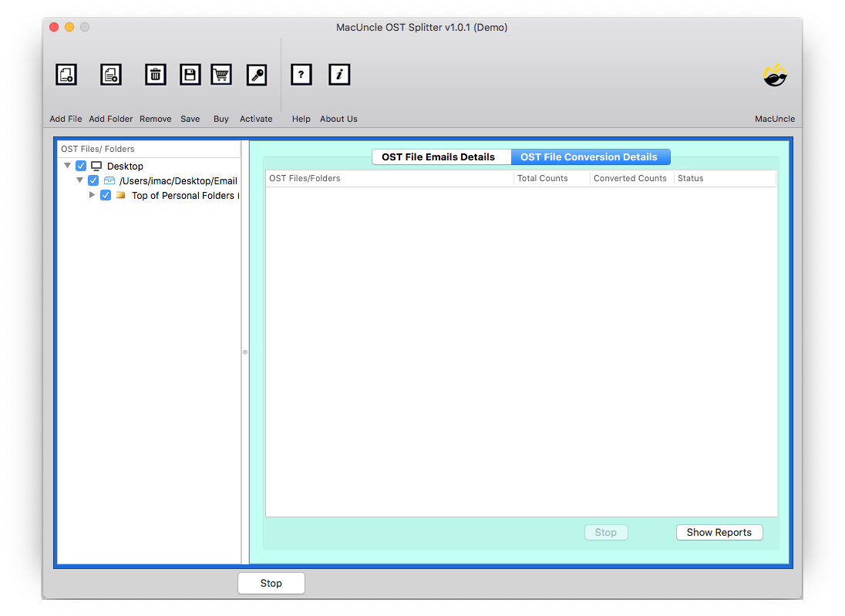The height and width of the screenshot is (616, 845).
Task: Click the Add File toolbar icon
Action: [66, 75]
